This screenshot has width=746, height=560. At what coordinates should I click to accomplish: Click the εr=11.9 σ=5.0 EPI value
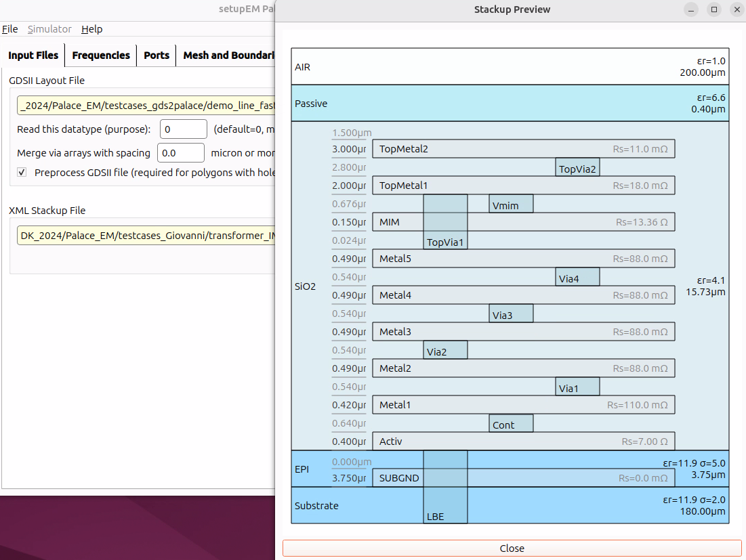tap(694, 463)
